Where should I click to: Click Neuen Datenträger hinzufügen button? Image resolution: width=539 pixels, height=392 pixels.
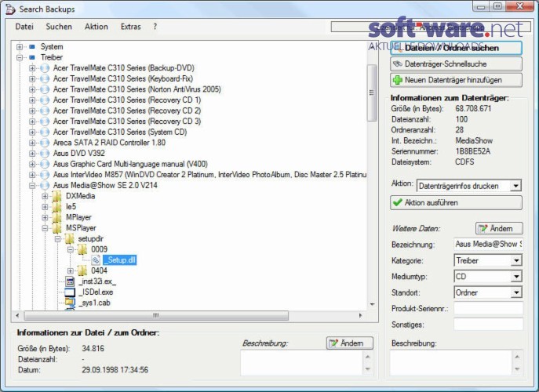(x=456, y=80)
